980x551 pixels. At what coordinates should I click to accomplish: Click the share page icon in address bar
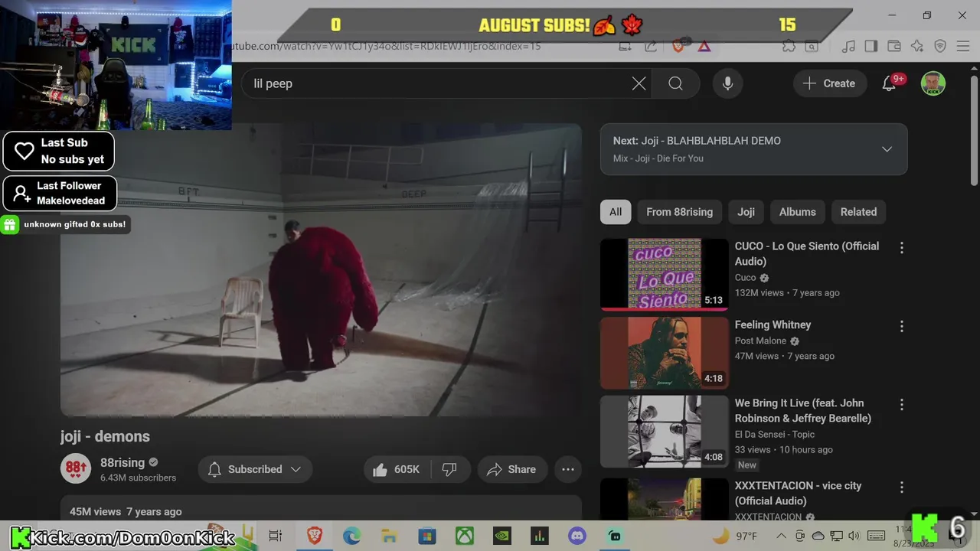click(651, 46)
